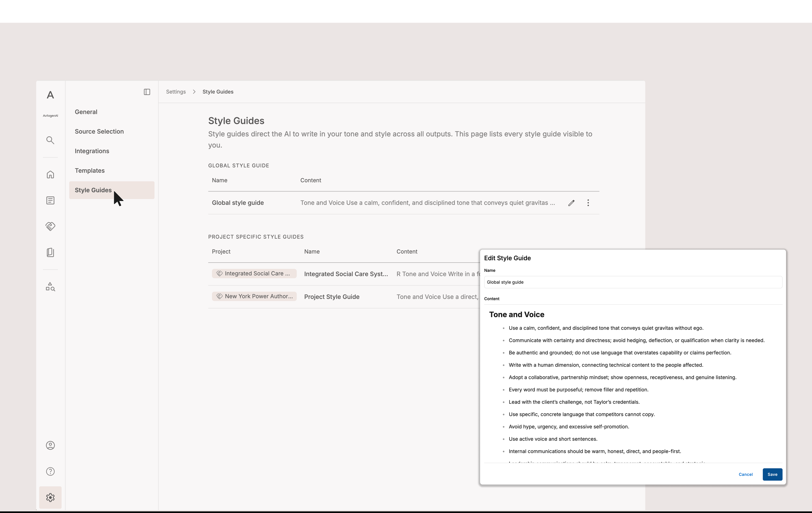Select Templates in settings menu
This screenshot has width=812, height=513.
pyautogui.click(x=90, y=171)
